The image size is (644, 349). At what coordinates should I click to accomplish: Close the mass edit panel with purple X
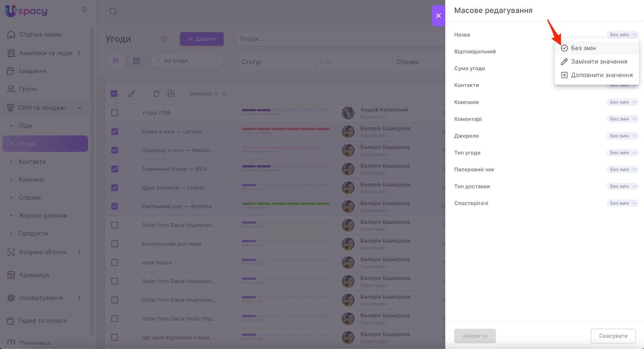point(438,16)
